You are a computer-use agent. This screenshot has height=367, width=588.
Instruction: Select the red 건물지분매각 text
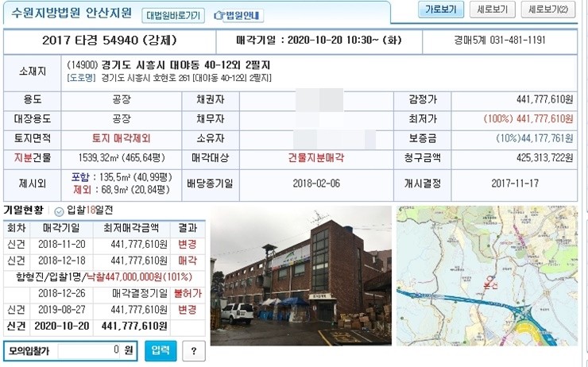316,158
